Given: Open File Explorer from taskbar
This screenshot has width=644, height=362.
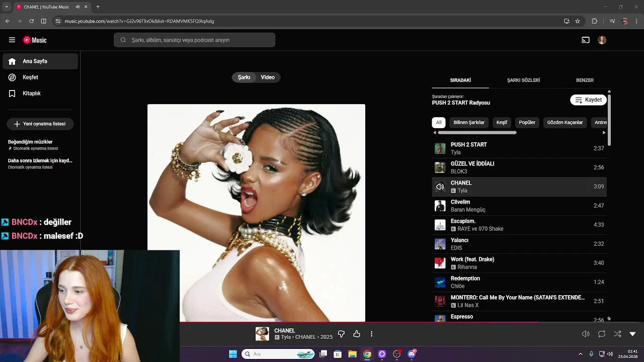Looking at the screenshot, I should point(352,354).
